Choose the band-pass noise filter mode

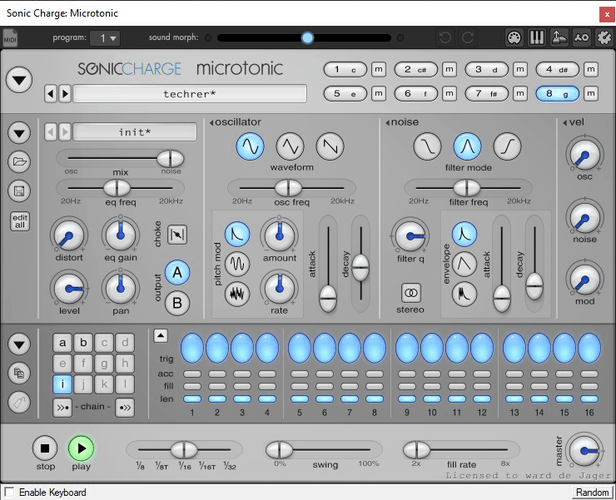(x=468, y=147)
